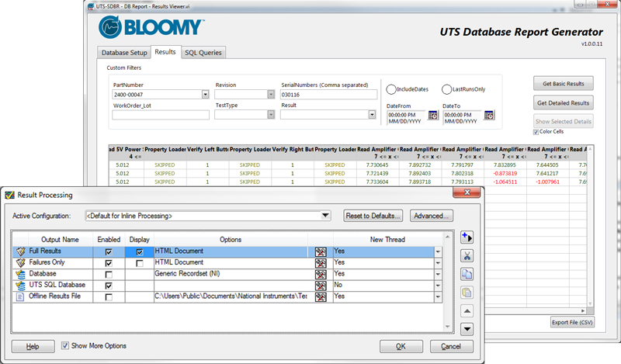Close the Result Processing dialog
Image resolution: width=621 pixels, height=364 pixels.
(467, 192)
